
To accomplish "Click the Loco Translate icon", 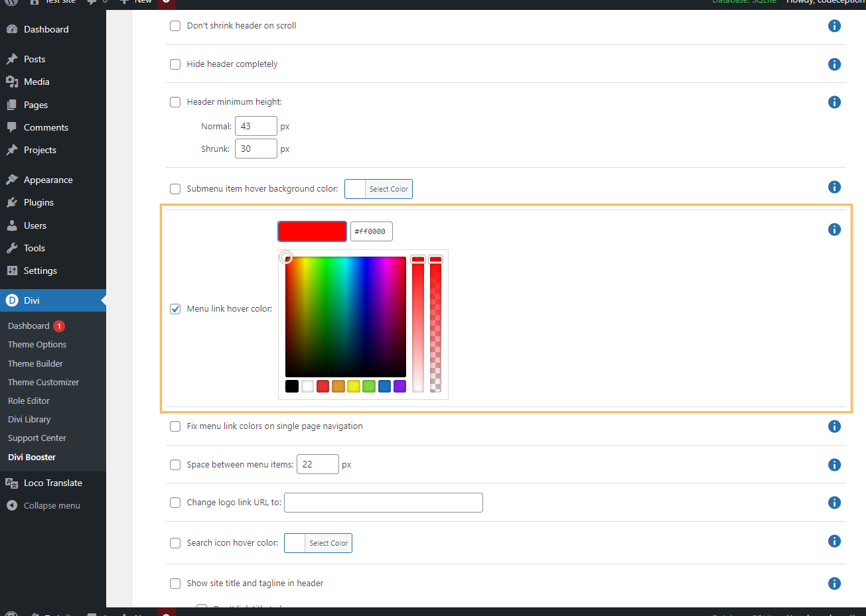I will 12,483.
